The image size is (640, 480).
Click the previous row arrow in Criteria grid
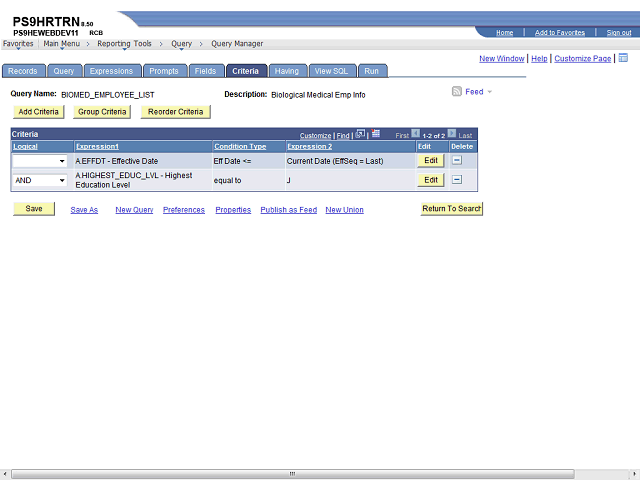[416, 133]
